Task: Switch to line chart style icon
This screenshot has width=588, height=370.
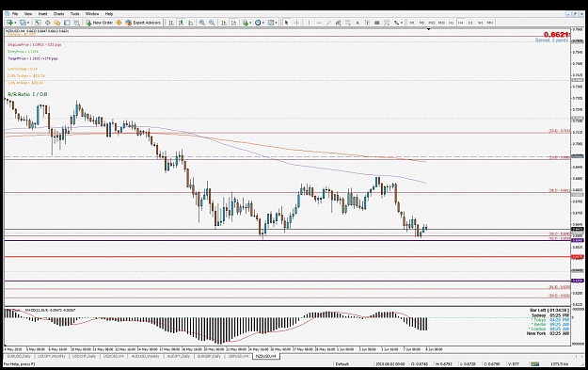Action: point(190,23)
